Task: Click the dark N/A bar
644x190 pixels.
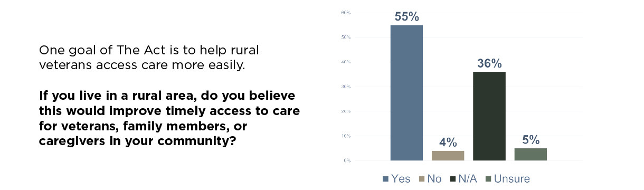Action: 489,116
